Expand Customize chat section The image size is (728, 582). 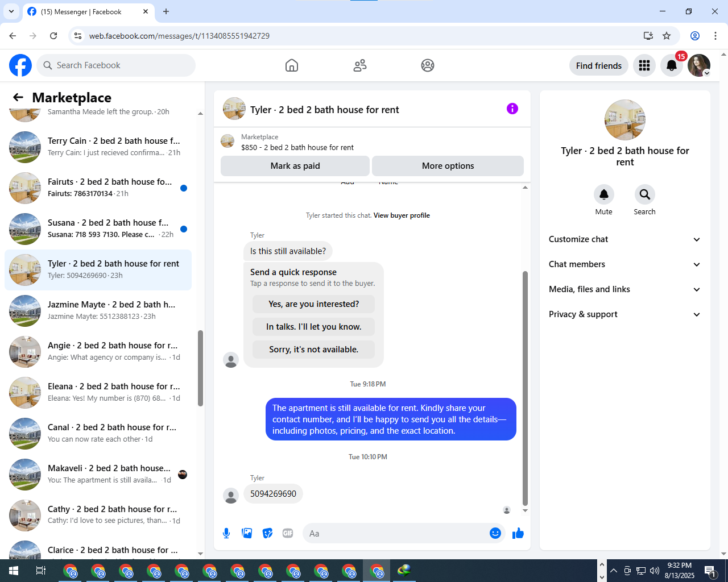(x=625, y=239)
